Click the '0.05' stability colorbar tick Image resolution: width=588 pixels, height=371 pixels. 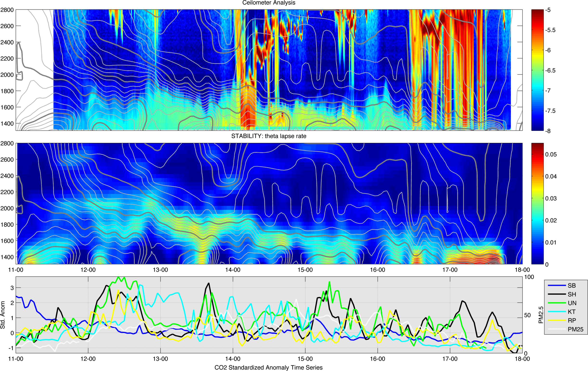551,154
